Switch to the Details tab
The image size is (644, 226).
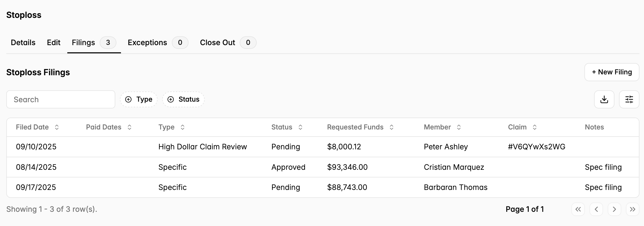point(23,43)
